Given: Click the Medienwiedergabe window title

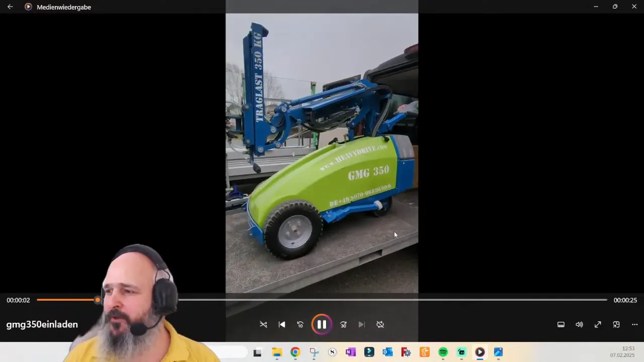Looking at the screenshot, I should (x=64, y=7).
